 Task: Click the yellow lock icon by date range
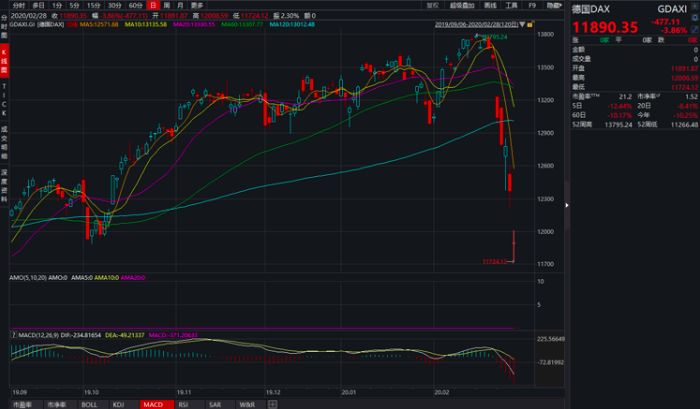(529, 25)
